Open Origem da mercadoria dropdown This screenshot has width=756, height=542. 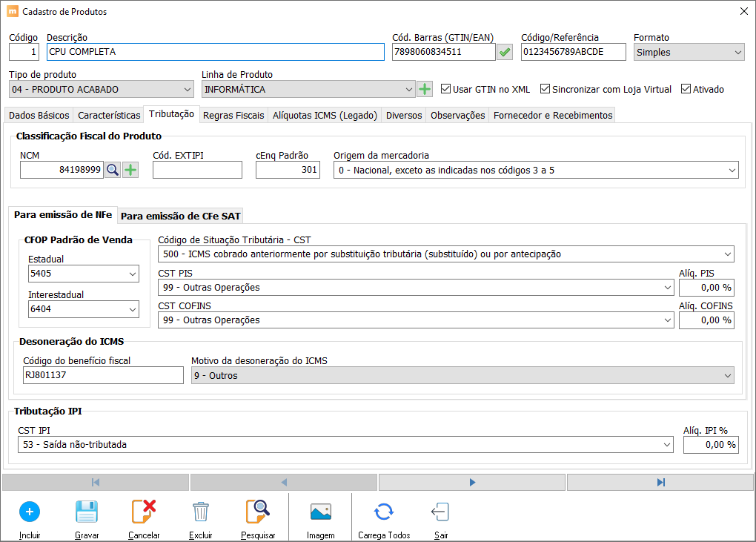tap(730, 170)
